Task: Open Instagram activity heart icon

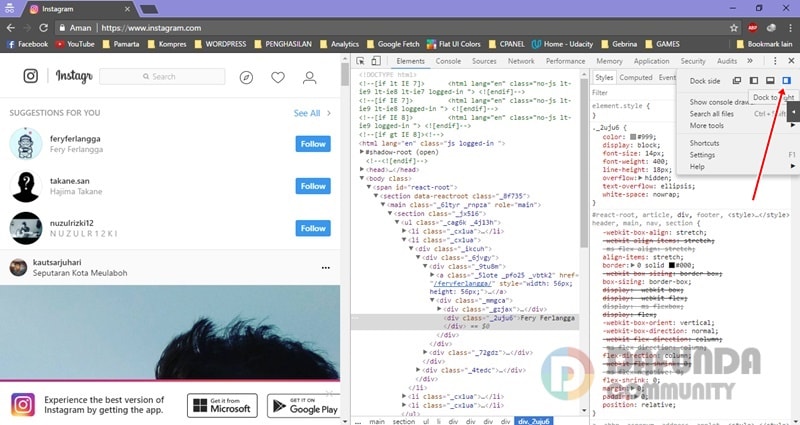Action: tap(278, 77)
